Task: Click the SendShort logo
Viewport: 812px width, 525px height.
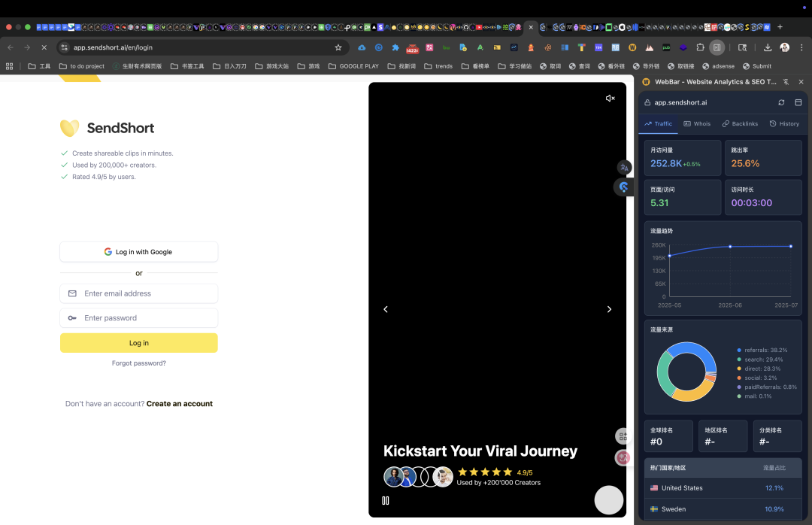Action: pyautogui.click(x=108, y=128)
